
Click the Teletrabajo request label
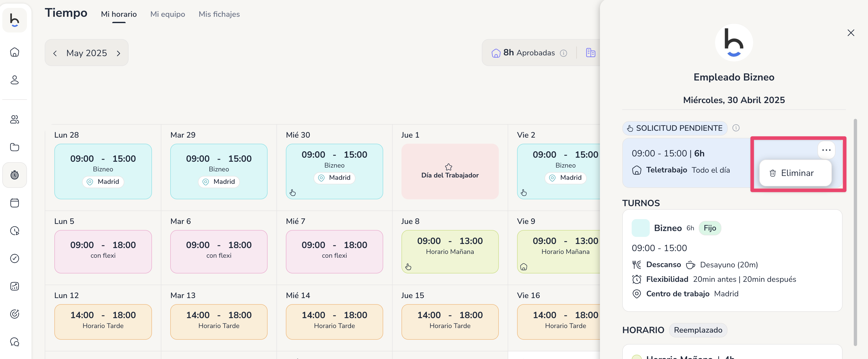[x=666, y=170]
